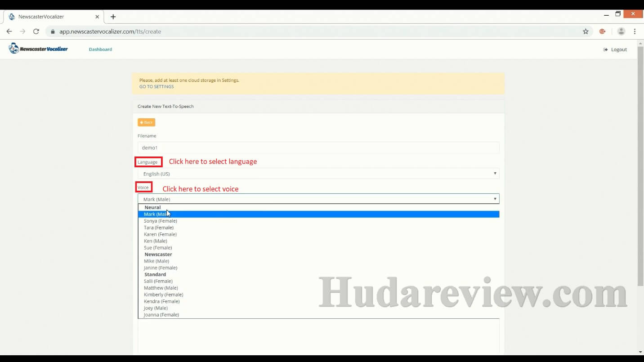Select the NewscasterVocalizer browser tab

pyautogui.click(x=53, y=17)
